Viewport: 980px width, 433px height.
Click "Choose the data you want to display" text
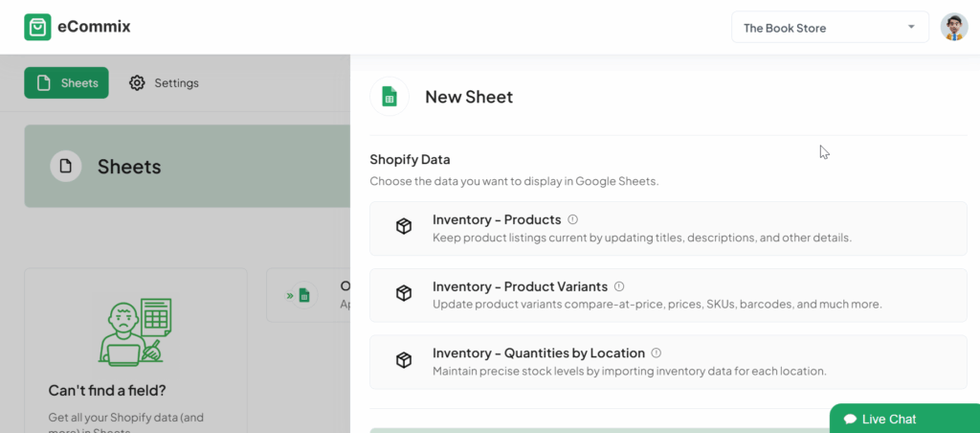point(514,181)
